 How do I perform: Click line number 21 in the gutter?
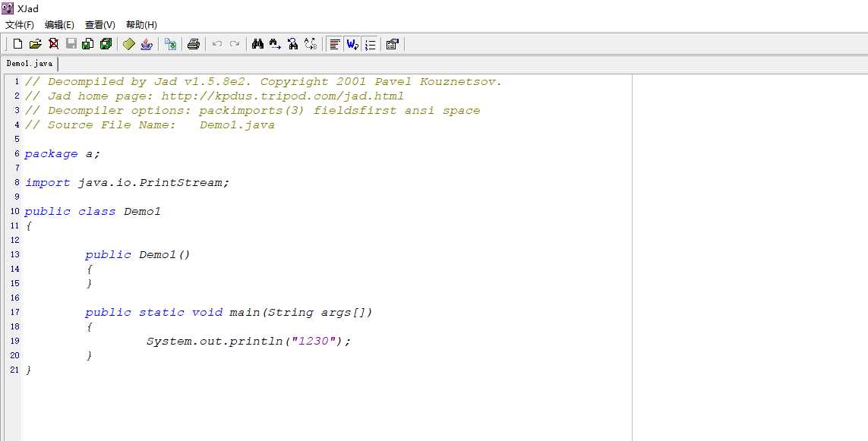(x=14, y=370)
